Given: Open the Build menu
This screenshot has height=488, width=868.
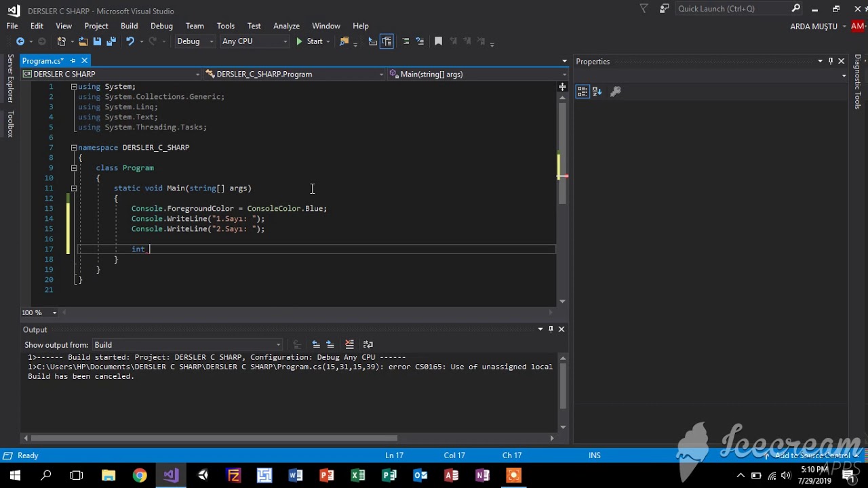Looking at the screenshot, I should click(x=129, y=26).
